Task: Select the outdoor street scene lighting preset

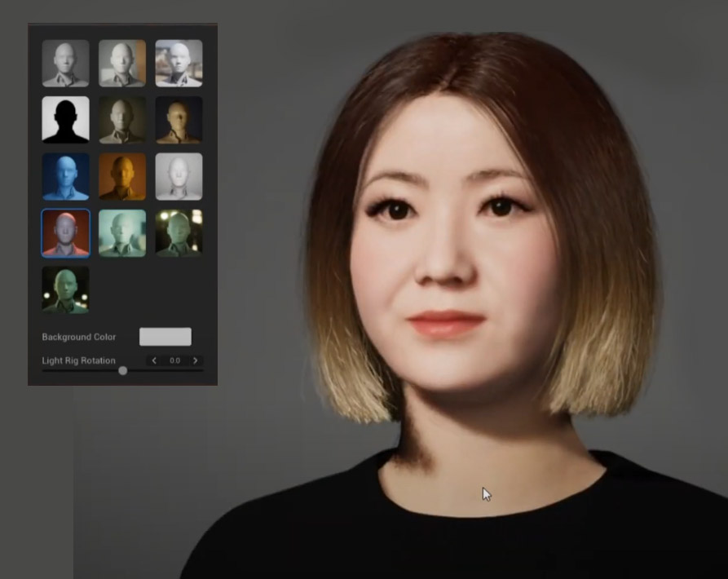Action: 179,63
